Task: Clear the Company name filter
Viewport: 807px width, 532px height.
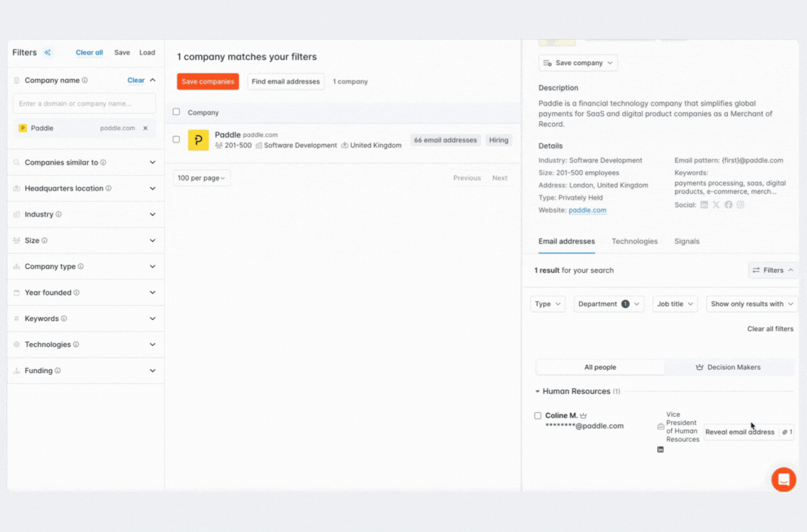Action: (x=136, y=81)
